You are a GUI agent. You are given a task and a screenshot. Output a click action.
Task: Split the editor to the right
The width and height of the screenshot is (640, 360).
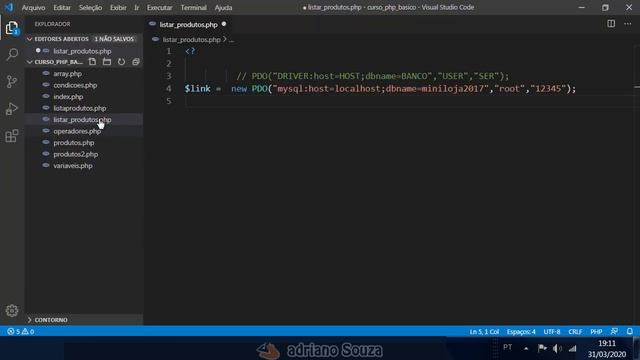click(611, 24)
